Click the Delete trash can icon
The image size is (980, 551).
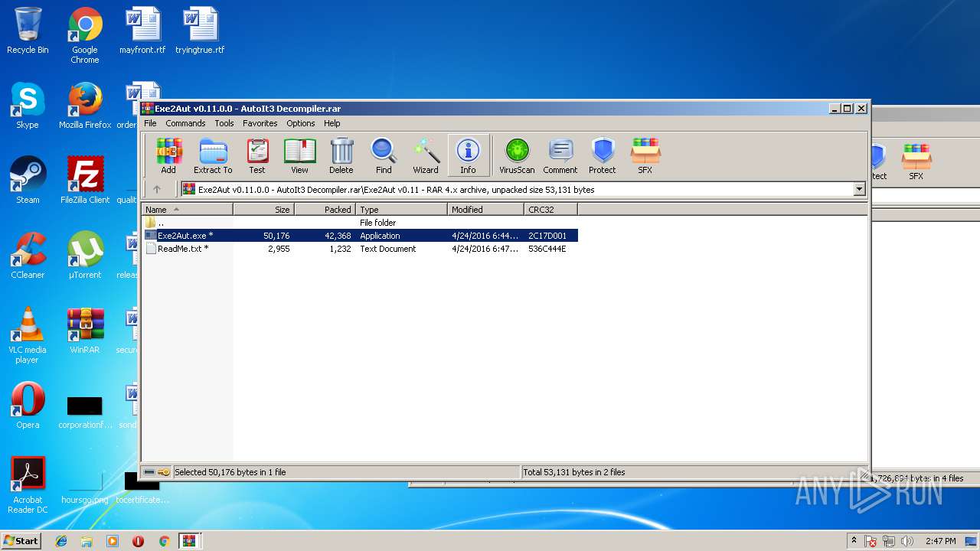tap(341, 156)
